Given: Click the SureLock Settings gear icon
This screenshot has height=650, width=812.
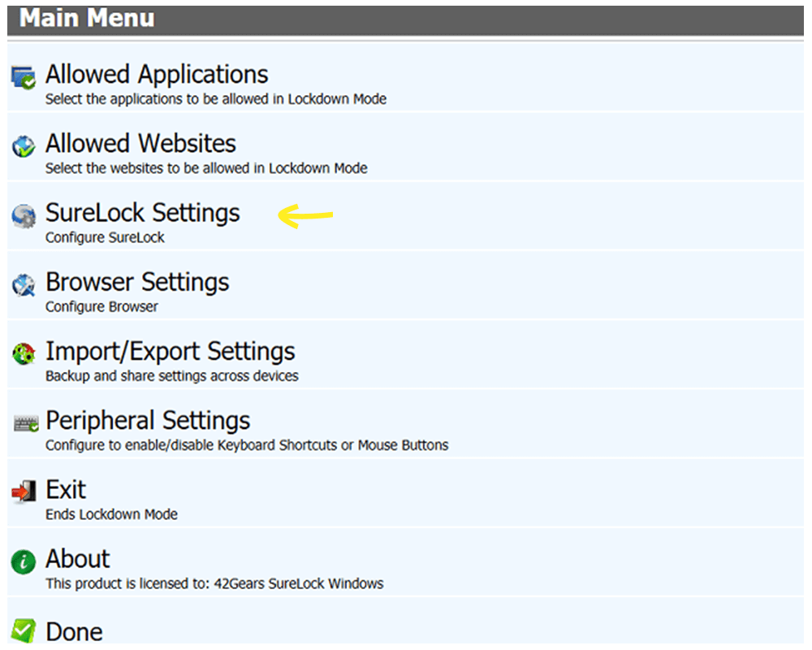Looking at the screenshot, I should [x=24, y=215].
